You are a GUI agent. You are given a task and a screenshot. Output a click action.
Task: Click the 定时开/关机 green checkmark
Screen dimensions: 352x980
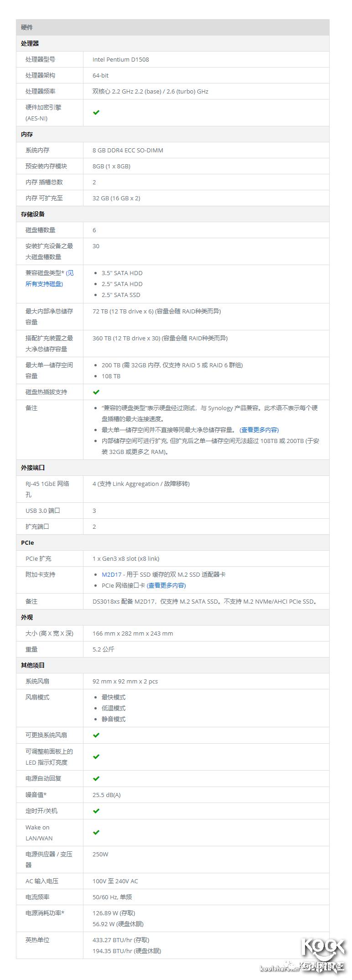(96, 811)
